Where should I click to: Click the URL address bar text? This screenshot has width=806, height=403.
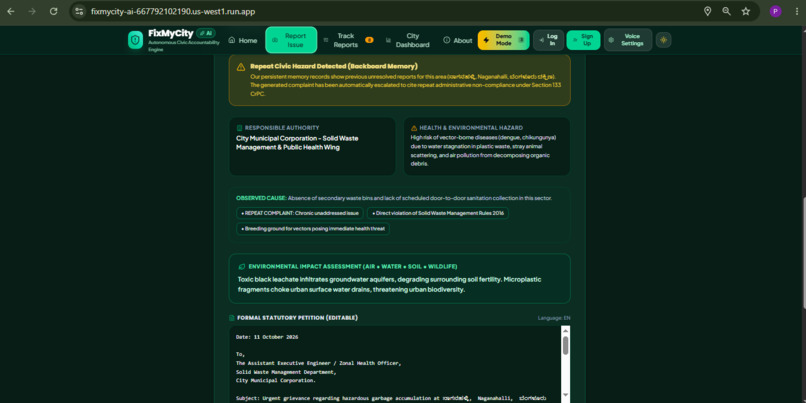click(173, 11)
